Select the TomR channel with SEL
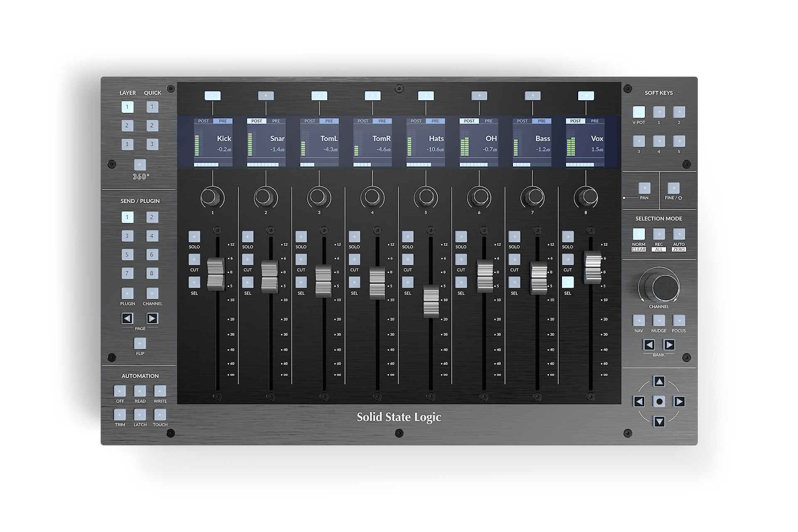The height and width of the screenshot is (532, 798). pyautogui.click(x=354, y=283)
